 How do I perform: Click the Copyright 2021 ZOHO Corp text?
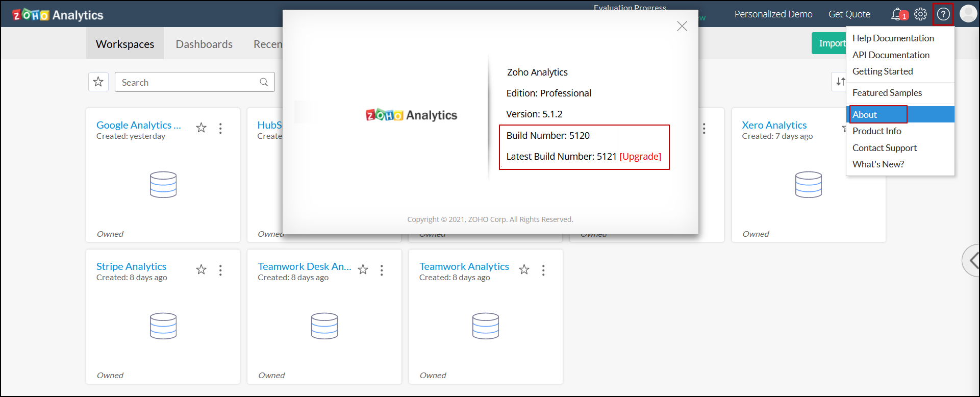[490, 219]
